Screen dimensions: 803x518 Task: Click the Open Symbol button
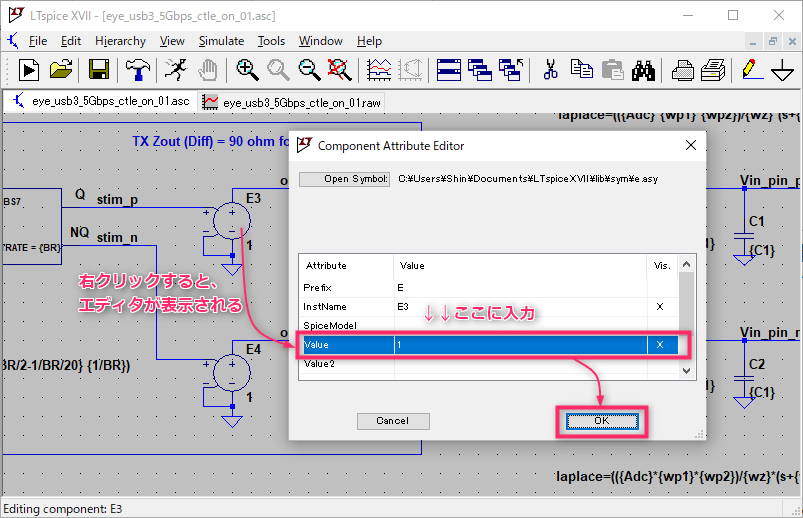click(x=344, y=179)
